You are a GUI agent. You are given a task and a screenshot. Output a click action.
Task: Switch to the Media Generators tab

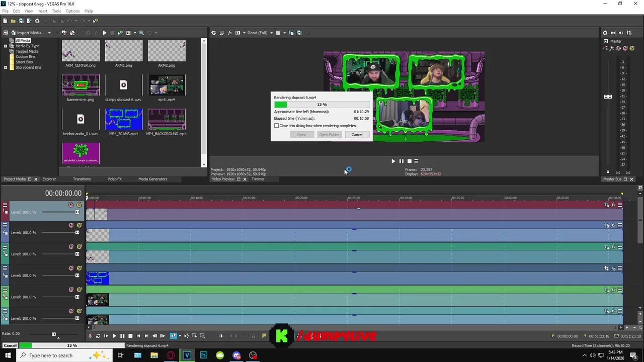[153, 179]
